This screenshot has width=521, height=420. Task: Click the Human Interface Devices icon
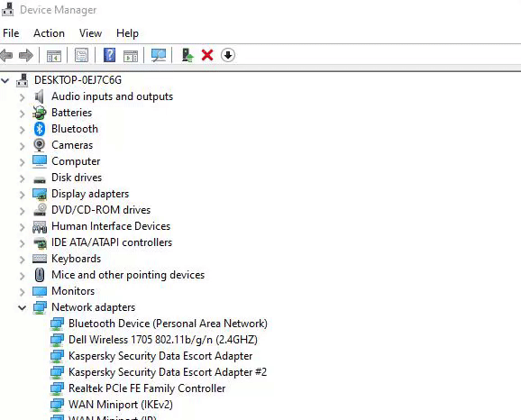pos(40,227)
